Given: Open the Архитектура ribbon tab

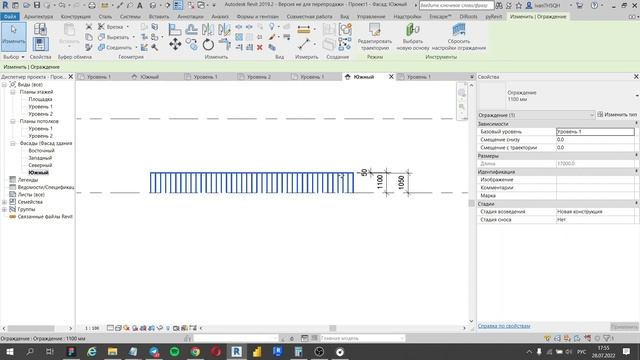Looking at the screenshot, I should pos(38,17).
